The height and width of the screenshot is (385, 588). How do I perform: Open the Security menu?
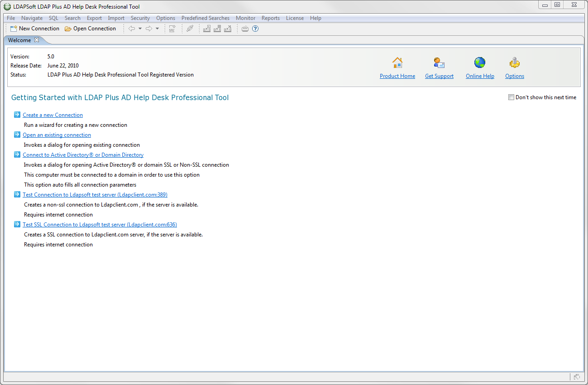coord(140,18)
